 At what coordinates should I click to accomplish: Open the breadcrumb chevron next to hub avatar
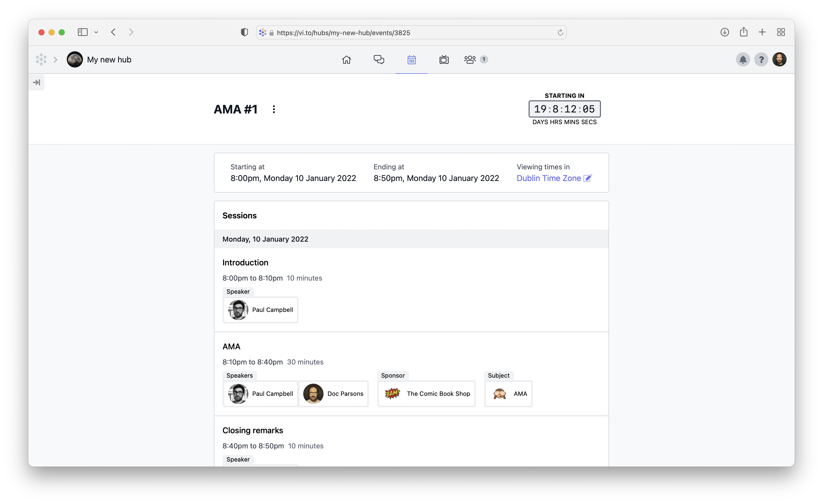coord(55,59)
